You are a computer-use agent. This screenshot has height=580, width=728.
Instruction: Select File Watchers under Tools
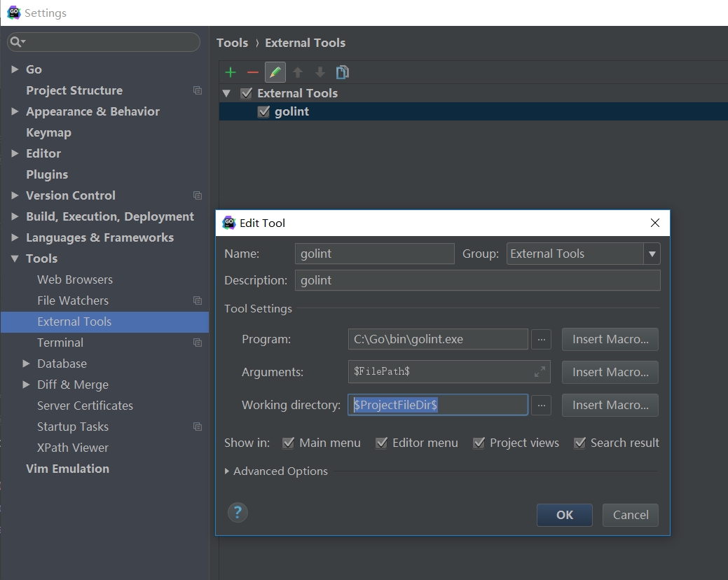point(73,301)
